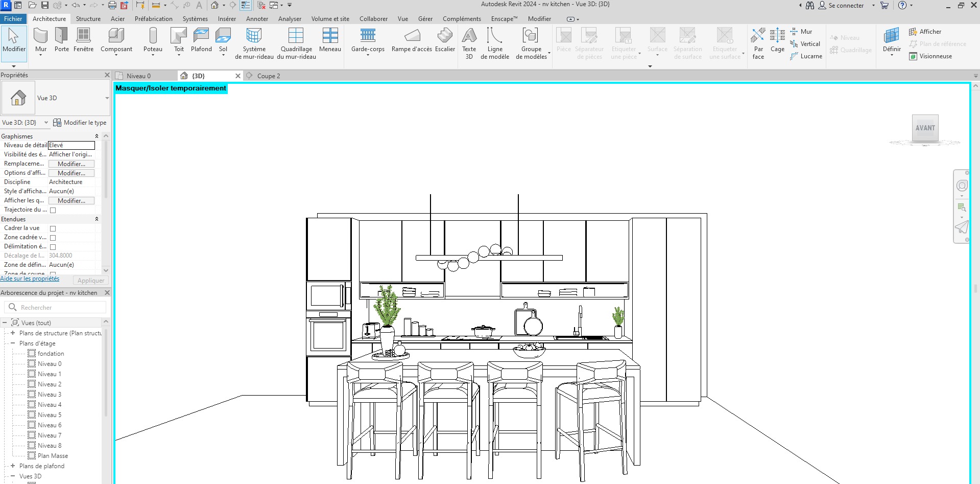Image resolution: width=980 pixels, height=484 pixels.
Task: Click the Vertical opening tool
Action: 805,44
